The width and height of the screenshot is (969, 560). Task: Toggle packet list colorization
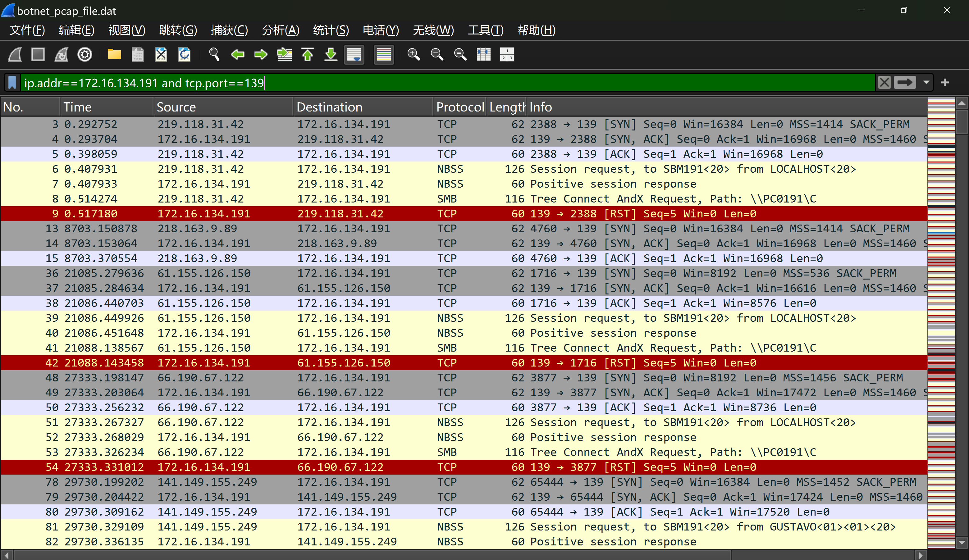[x=384, y=55]
